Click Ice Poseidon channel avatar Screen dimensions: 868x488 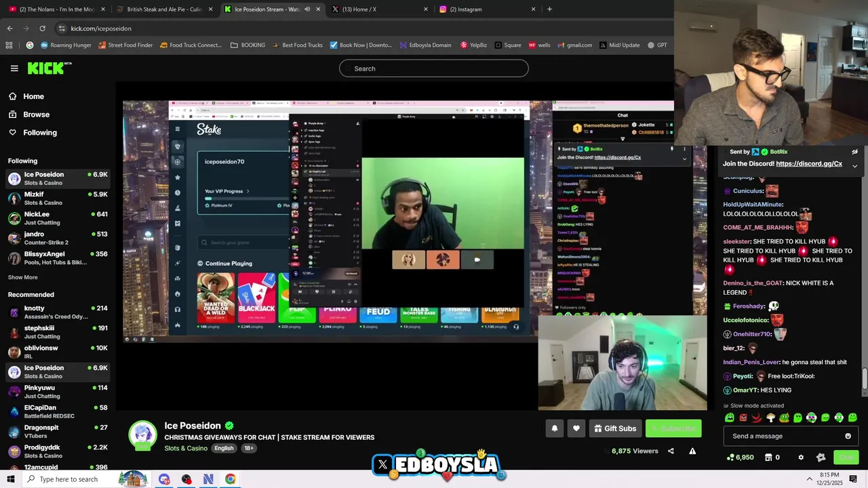(x=142, y=436)
